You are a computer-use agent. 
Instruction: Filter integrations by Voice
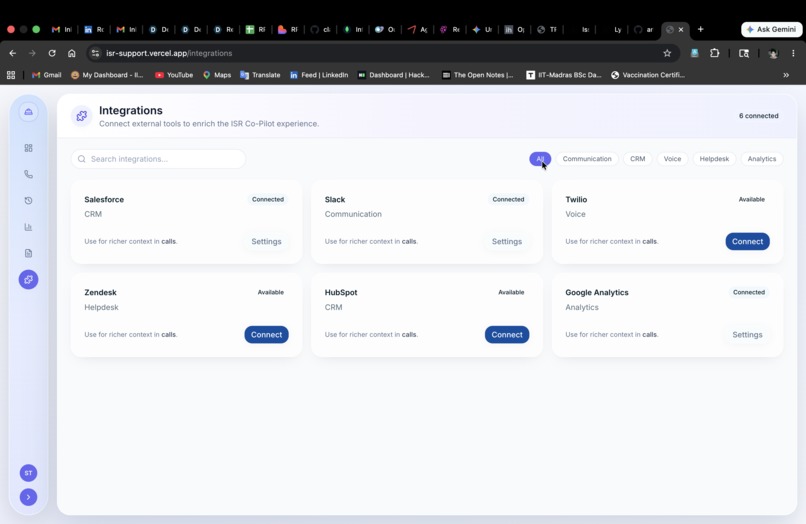672,159
